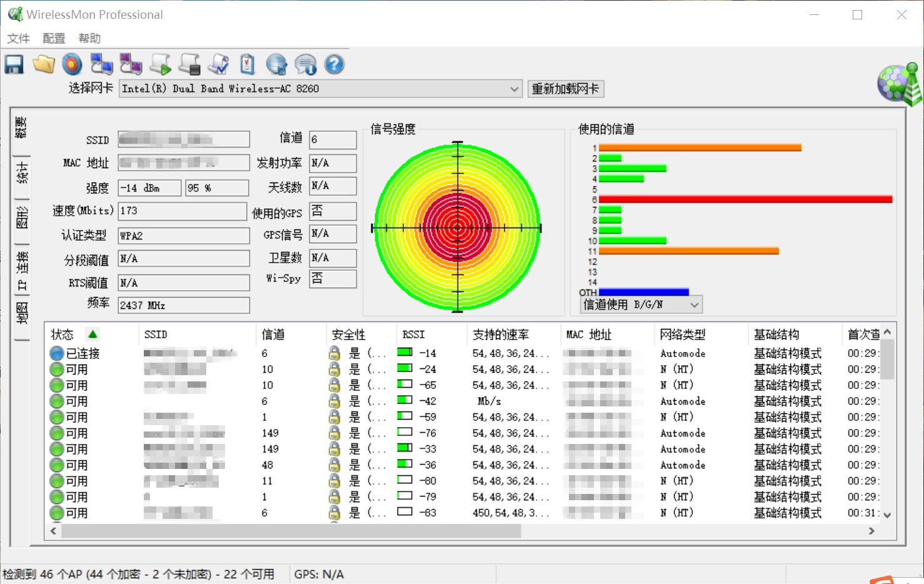
Task: Click the connect network computers icon
Action: 101,64
